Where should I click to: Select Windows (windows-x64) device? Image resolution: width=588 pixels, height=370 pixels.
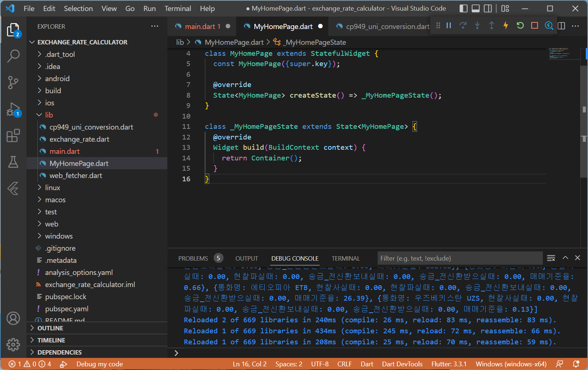click(x=511, y=364)
